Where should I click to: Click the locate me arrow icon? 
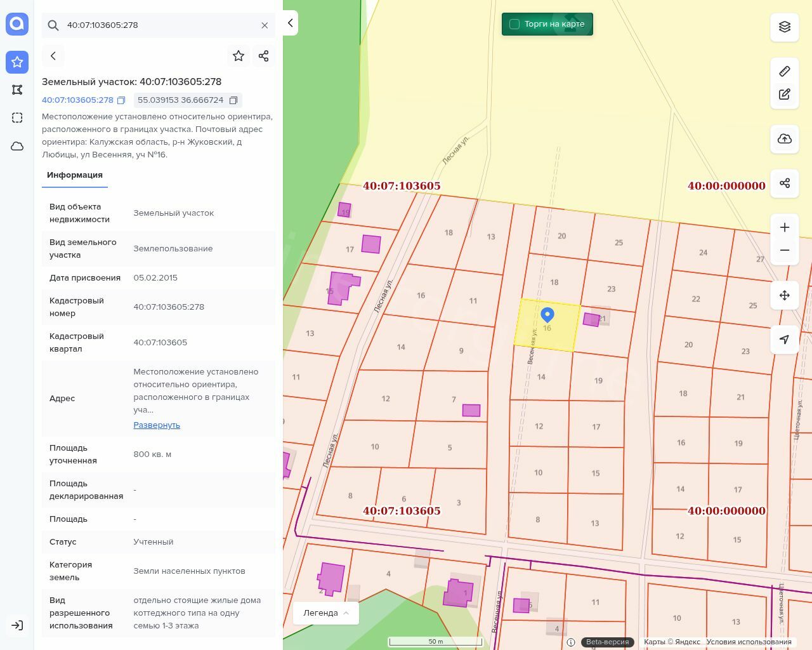click(784, 340)
